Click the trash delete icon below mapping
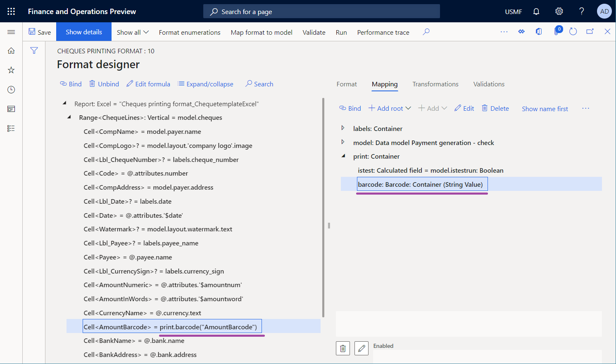 click(343, 348)
